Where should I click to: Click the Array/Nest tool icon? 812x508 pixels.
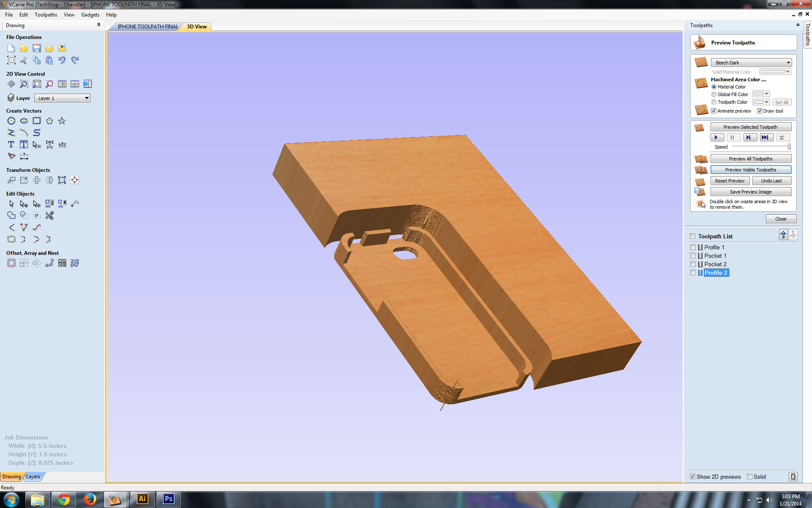[x=24, y=263]
